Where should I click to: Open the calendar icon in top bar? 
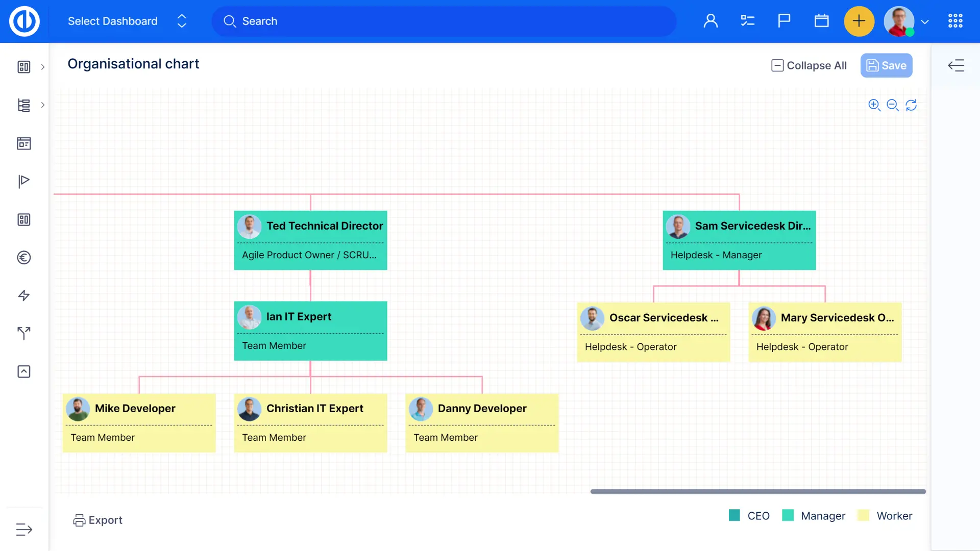[821, 21]
